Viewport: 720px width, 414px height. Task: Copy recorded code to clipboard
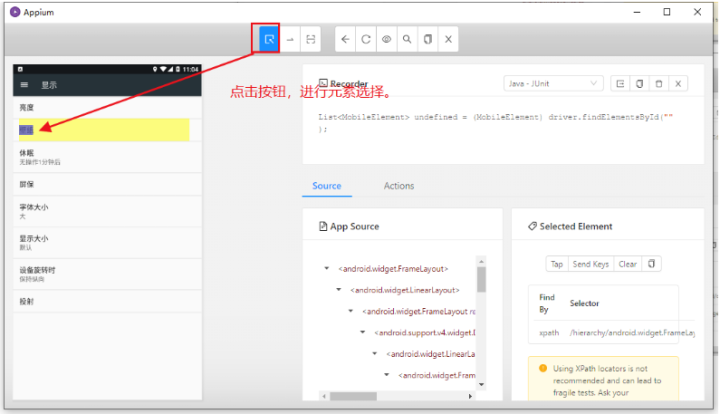click(640, 84)
